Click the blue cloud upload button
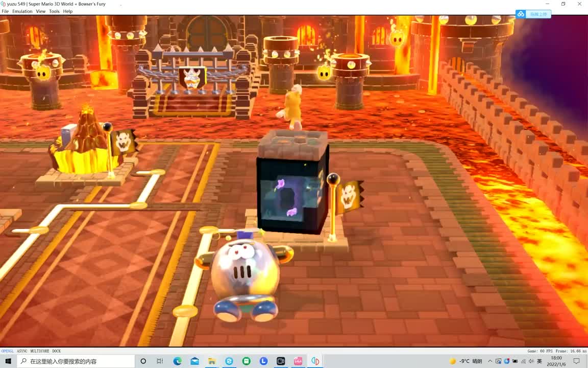 coord(533,14)
